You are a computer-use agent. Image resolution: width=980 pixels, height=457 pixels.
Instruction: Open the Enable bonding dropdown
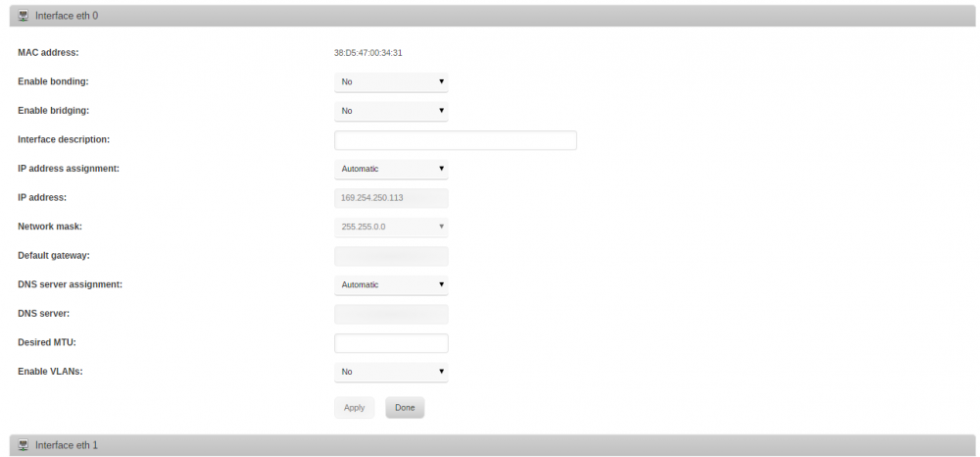pyautogui.click(x=391, y=82)
